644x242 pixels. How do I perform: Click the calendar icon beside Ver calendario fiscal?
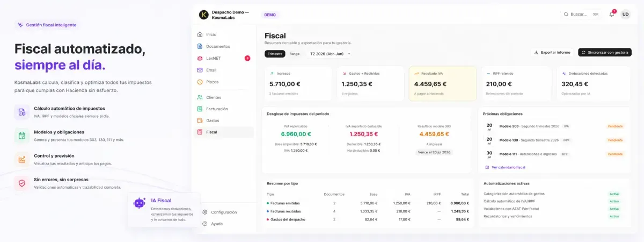point(487,167)
